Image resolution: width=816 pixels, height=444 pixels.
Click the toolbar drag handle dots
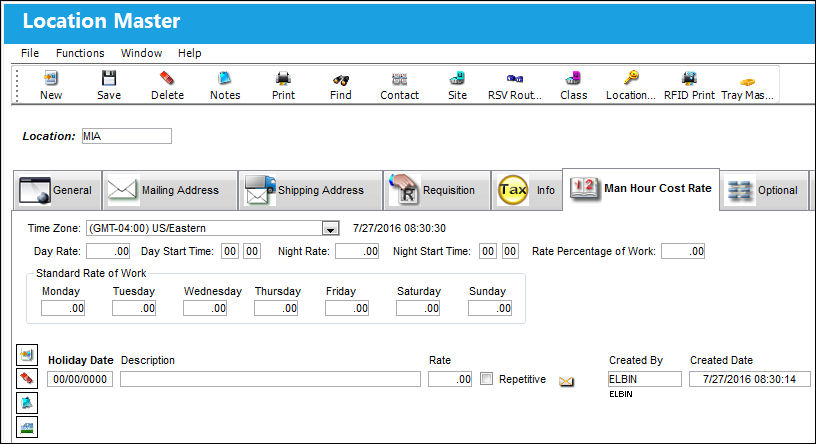17,85
